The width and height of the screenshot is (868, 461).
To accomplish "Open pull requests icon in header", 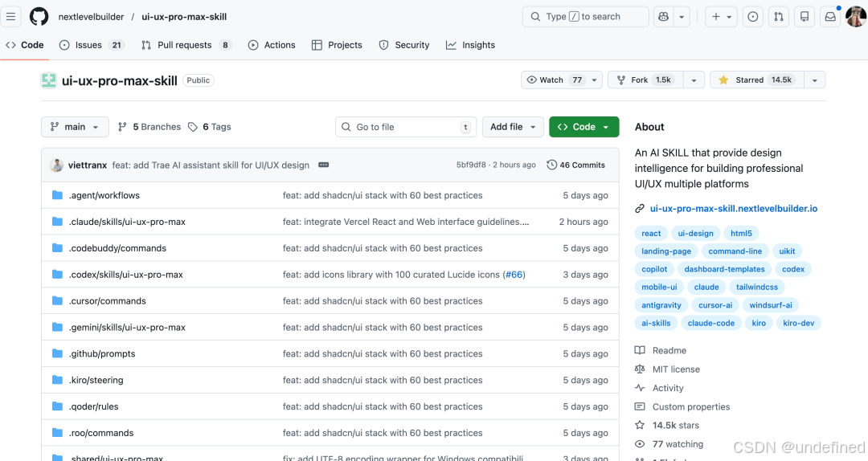I will 779,17.
